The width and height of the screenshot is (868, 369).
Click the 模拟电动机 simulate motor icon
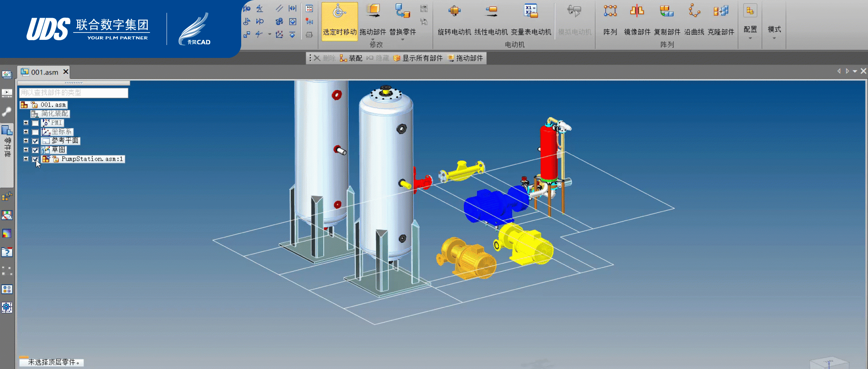coord(574,11)
